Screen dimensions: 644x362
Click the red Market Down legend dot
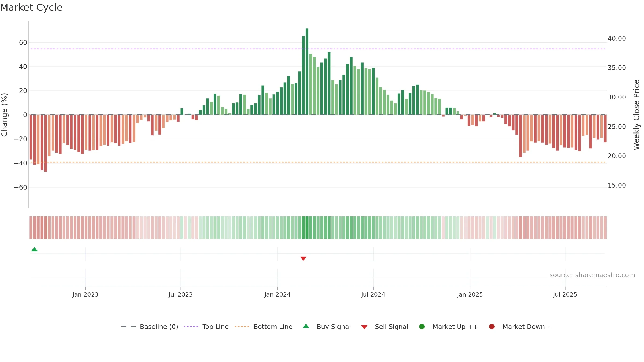[x=492, y=327]
